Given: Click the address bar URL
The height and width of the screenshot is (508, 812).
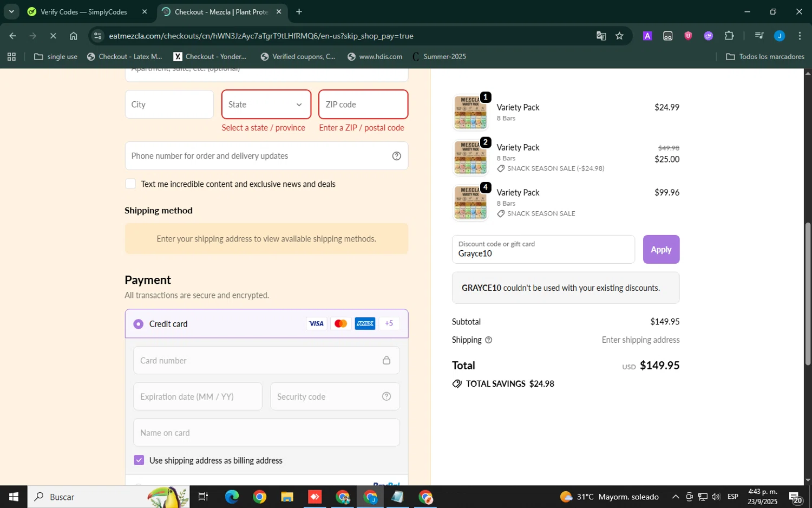Looking at the screenshot, I should [x=261, y=36].
